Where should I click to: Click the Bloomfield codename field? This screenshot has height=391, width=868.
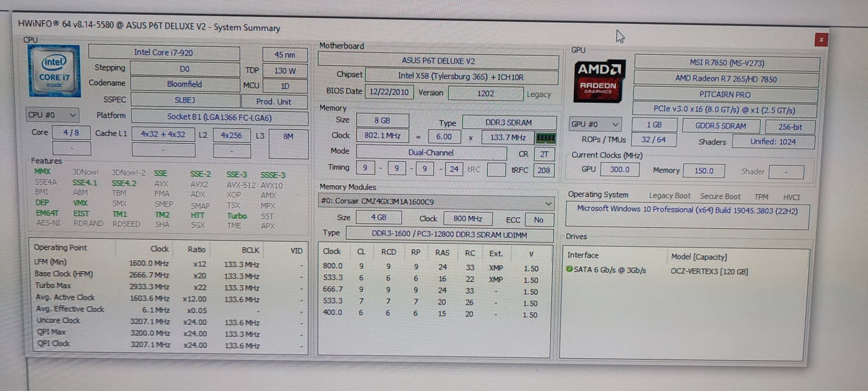point(184,84)
